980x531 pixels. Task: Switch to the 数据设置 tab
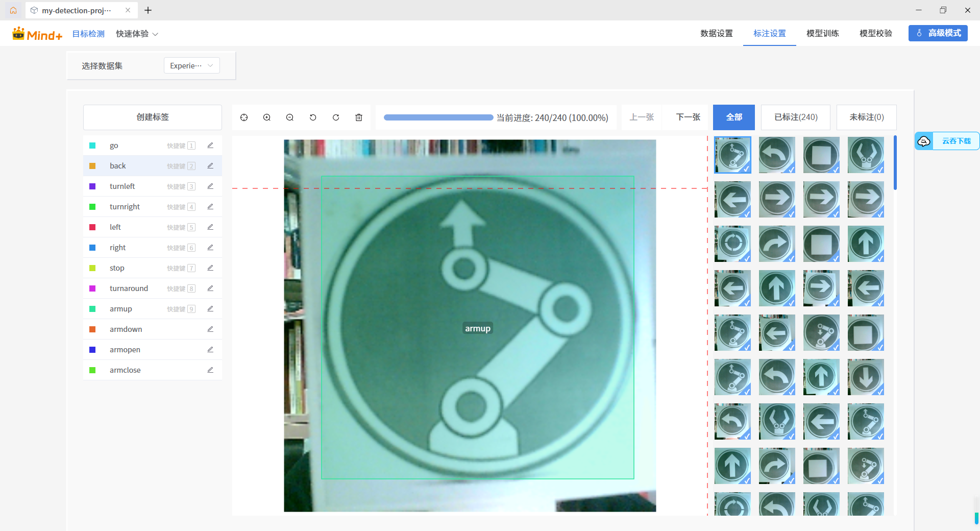click(x=716, y=33)
